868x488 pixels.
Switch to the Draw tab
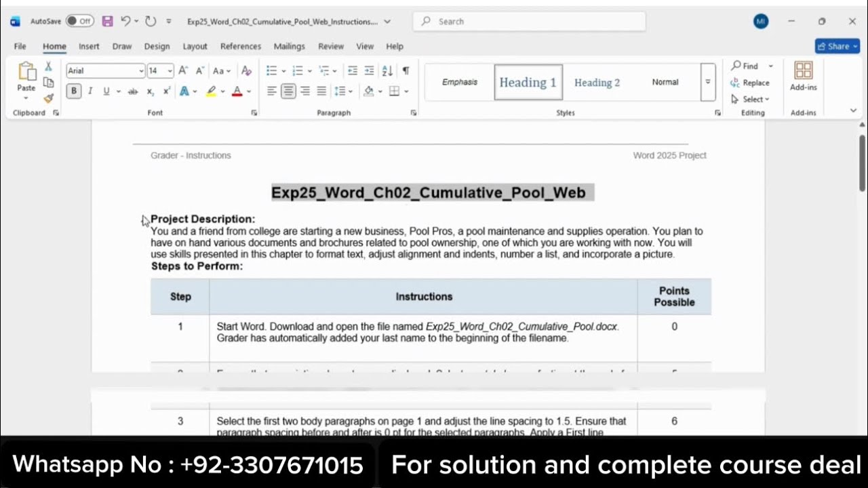click(122, 46)
